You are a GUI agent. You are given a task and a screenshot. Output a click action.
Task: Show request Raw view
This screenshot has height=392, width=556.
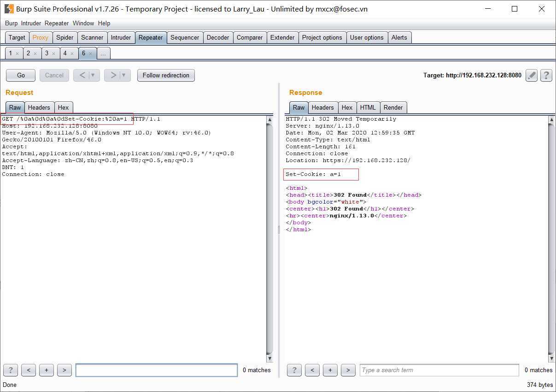pyautogui.click(x=15, y=107)
